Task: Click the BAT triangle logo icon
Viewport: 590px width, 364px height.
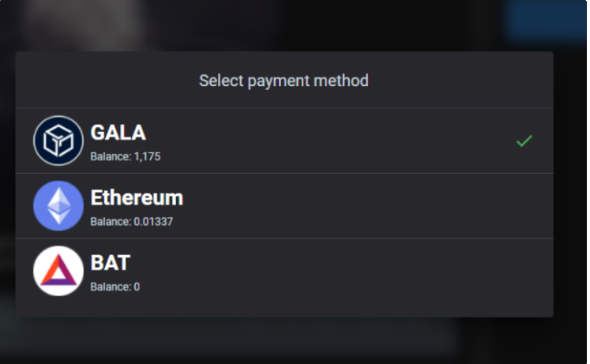Action: (58, 271)
